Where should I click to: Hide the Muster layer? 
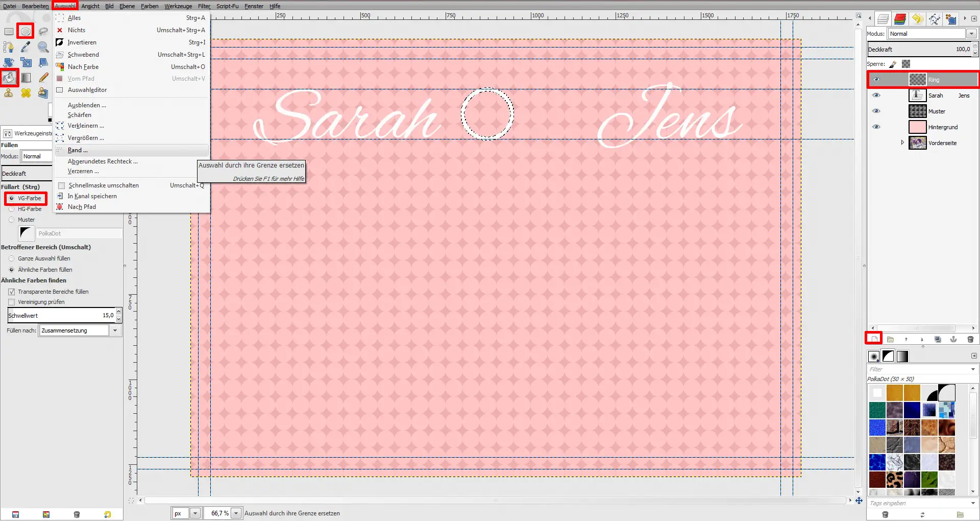click(x=876, y=111)
